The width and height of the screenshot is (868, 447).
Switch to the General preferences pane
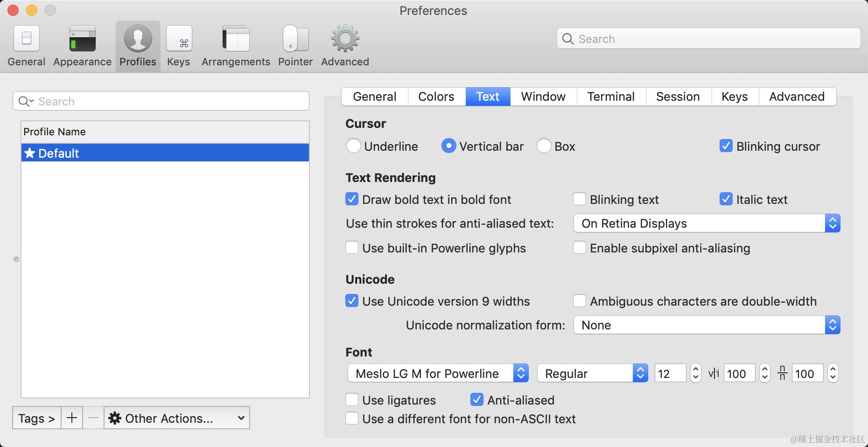26,44
